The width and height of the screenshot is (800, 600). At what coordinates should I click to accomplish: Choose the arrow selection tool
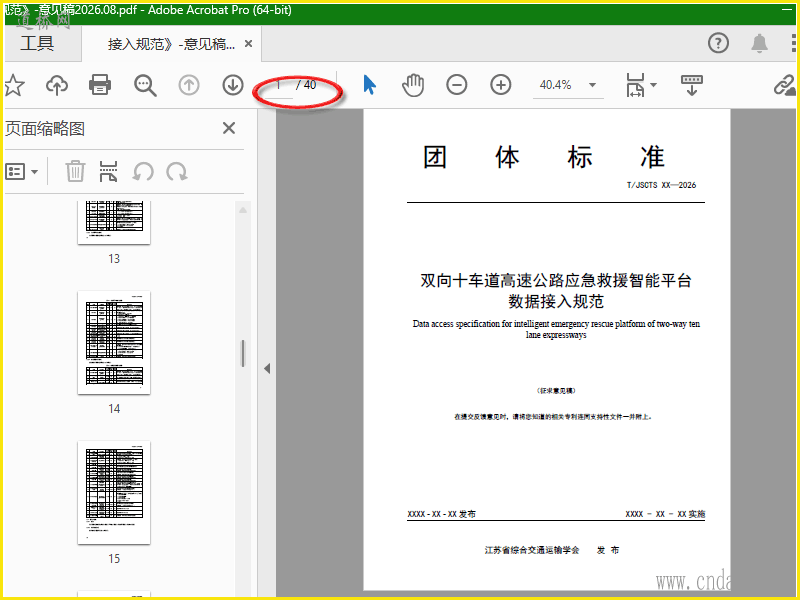coord(369,85)
